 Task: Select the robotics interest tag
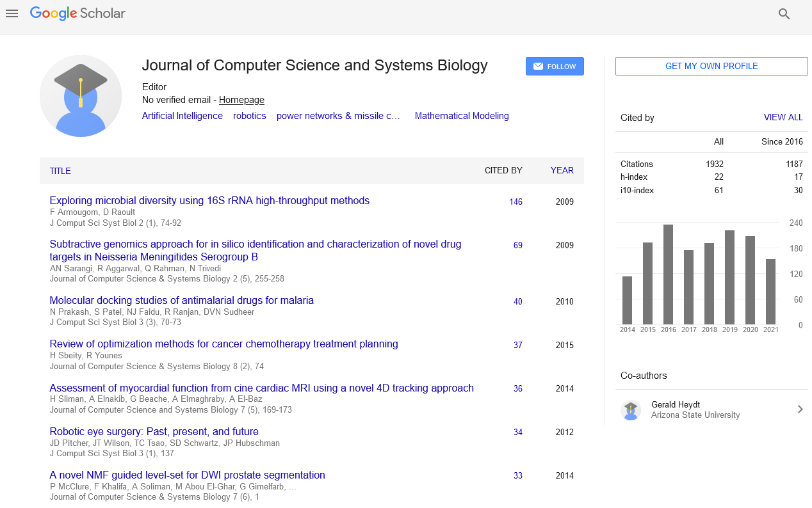[249, 116]
